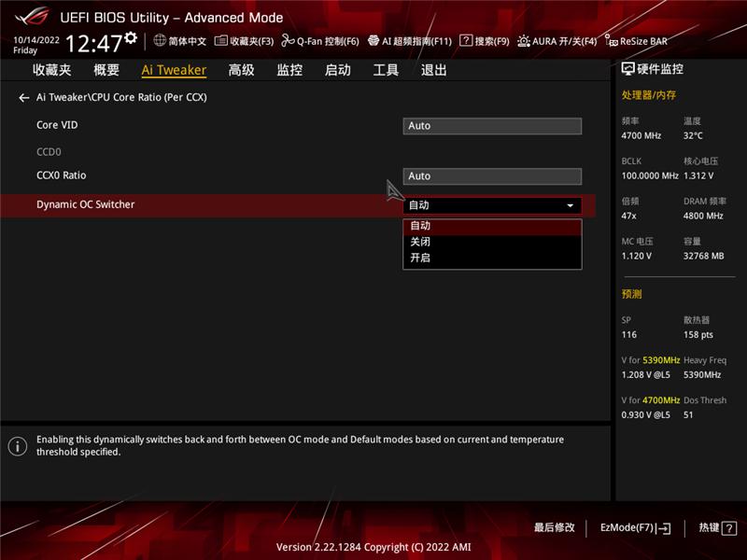
Task: Choose 自动 in the dropdown list
Action: coord(492,226)
